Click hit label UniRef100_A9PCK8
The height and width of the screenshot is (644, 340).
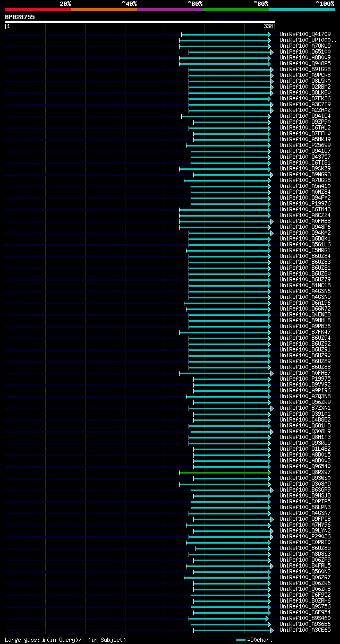click(305, 75)
